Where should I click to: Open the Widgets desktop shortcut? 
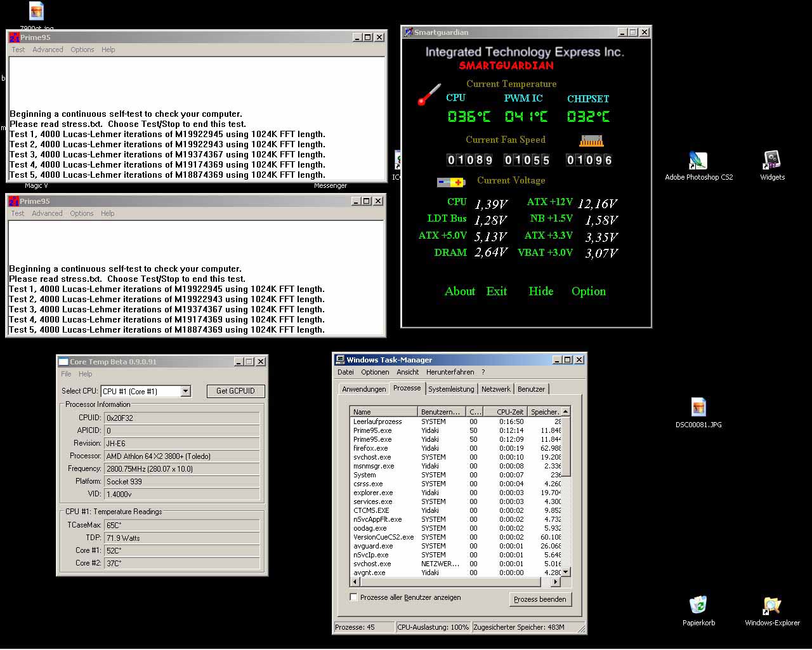[x=772, y=161]
